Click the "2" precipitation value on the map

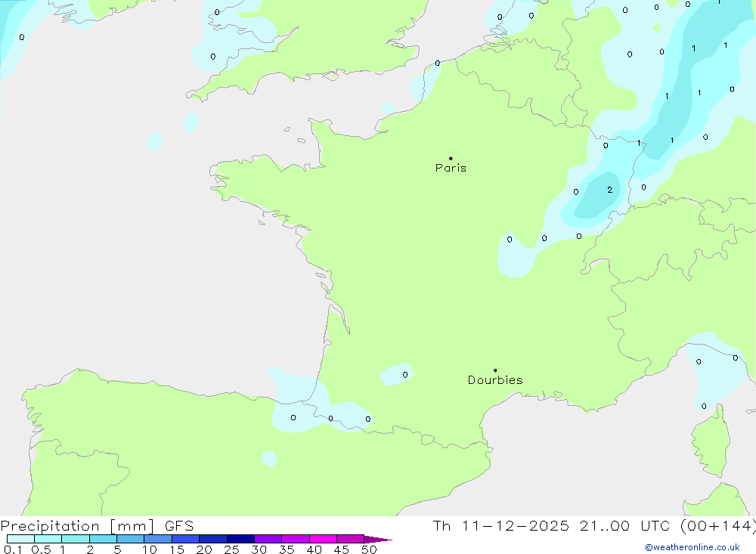click(x=610, y=190)
